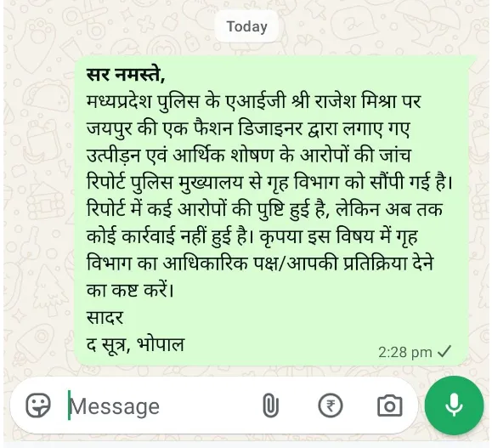The width and height of the screenshot is (492, 448).
Task: Select the signature द सूत्र, भोपाल
Action: [x=135, y=344]
